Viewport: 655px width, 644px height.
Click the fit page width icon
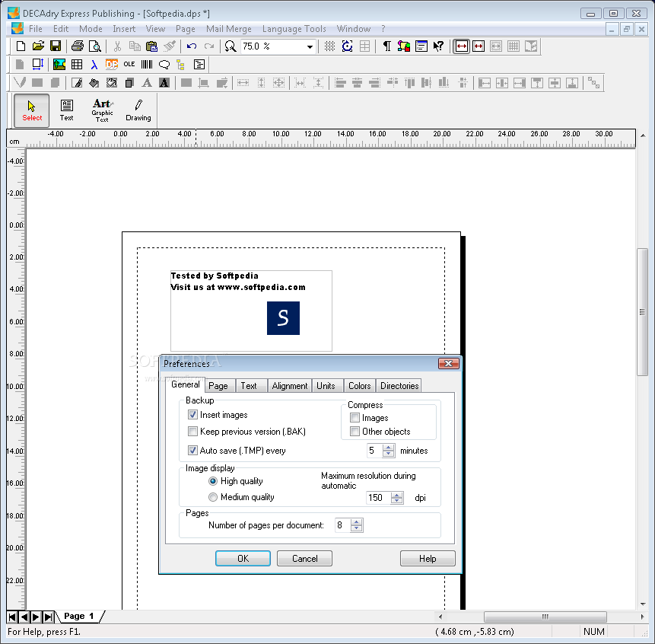(x=461, y=46)
